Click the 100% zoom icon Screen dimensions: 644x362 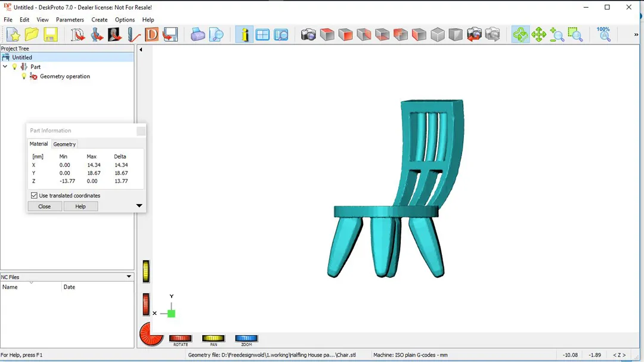click(603, 35)
